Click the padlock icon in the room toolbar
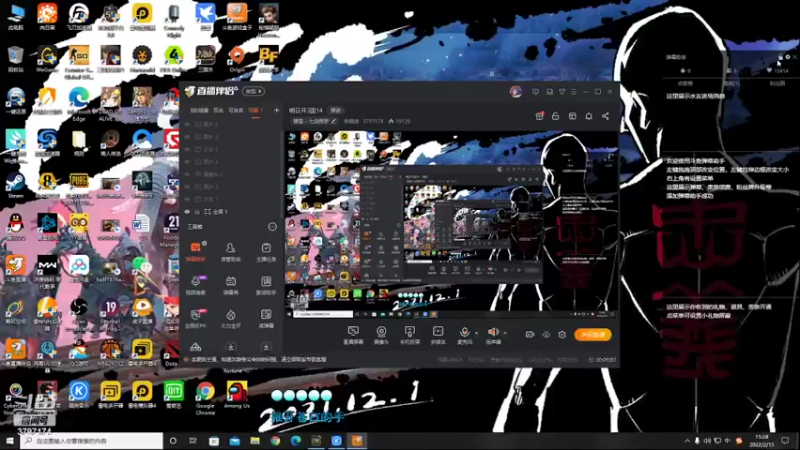This screenshot has height=450, width=800. point(556,116)
